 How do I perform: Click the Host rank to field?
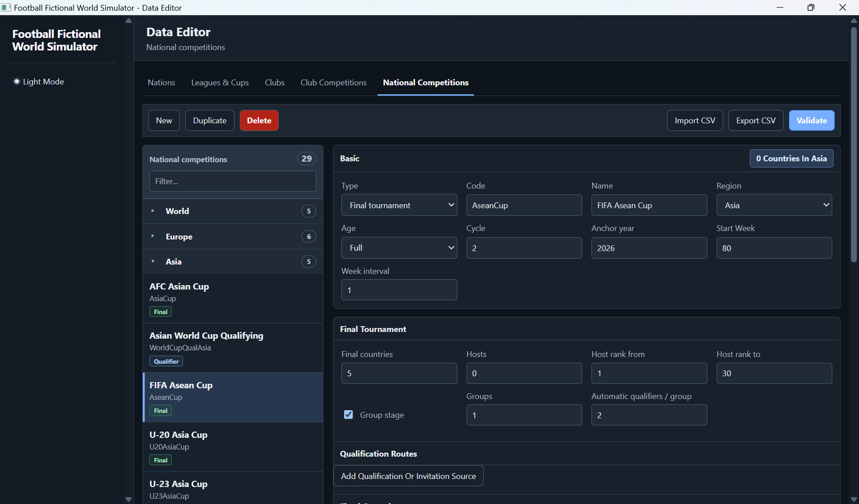774,373
